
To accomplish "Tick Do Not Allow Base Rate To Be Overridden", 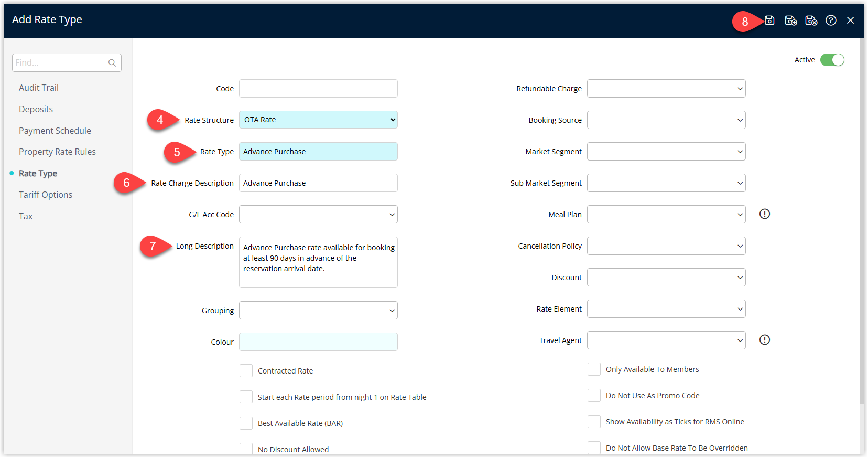I will (x=594, y=448).
